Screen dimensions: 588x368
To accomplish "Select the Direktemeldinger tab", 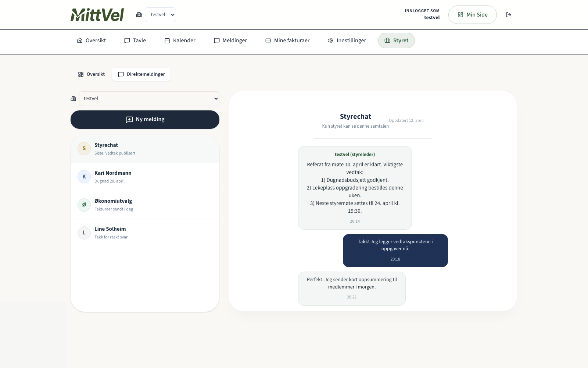I will [x=141, y=74].
